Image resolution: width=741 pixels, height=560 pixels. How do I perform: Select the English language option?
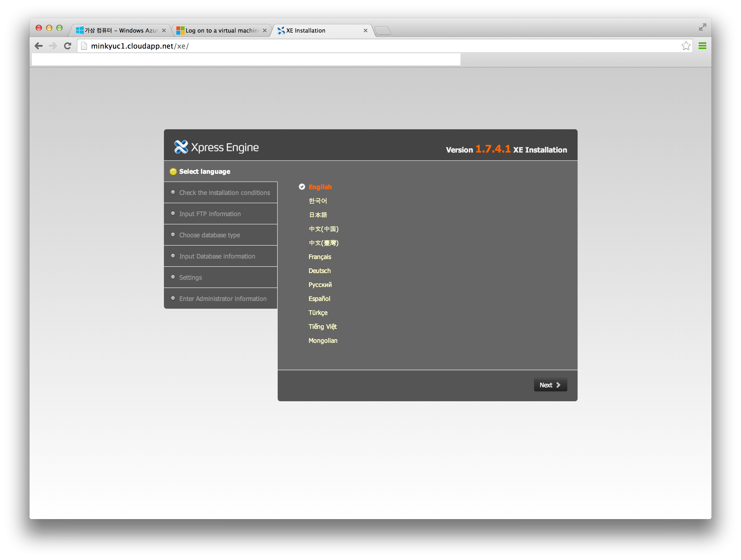click(x=320, y=187)
